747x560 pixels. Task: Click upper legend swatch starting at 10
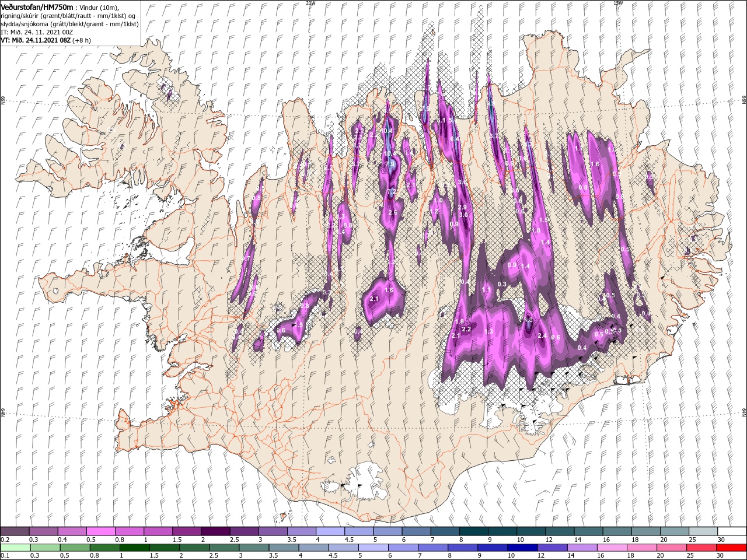pos(530,531)
